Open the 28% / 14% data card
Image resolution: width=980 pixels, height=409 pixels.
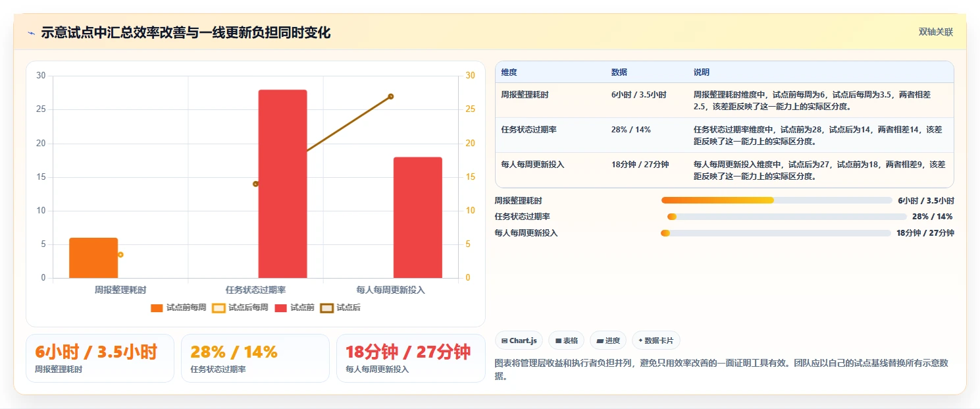point(255,358)
